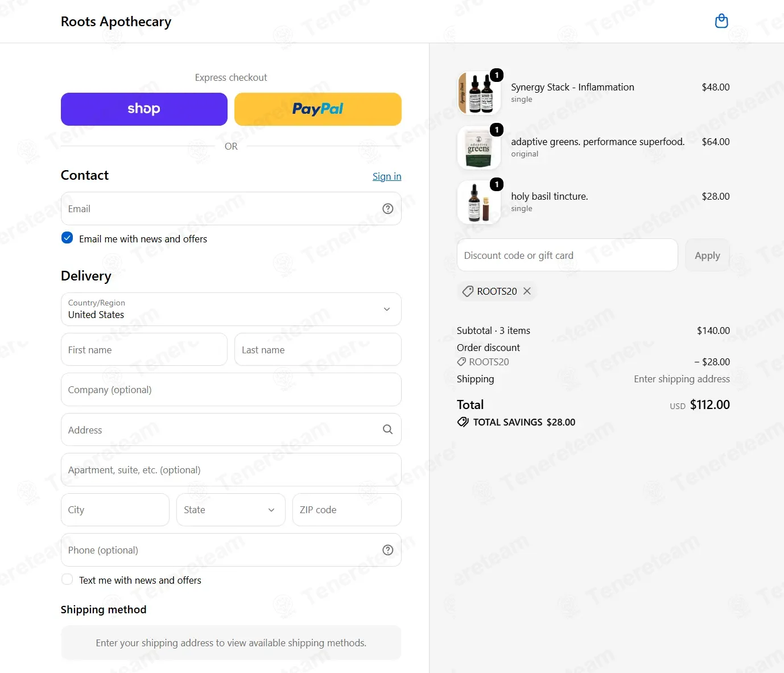Click the ROOTS20 tag icon in chip

point(468,291)
